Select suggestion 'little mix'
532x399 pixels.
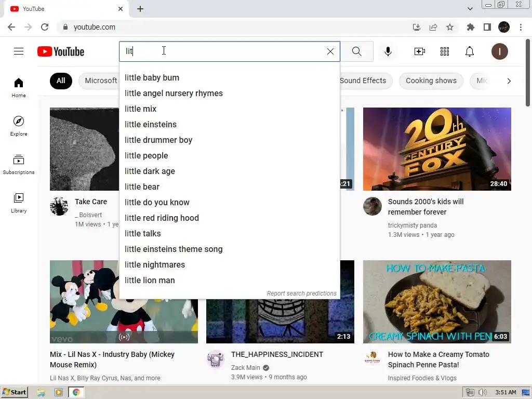tap(229, 109)
